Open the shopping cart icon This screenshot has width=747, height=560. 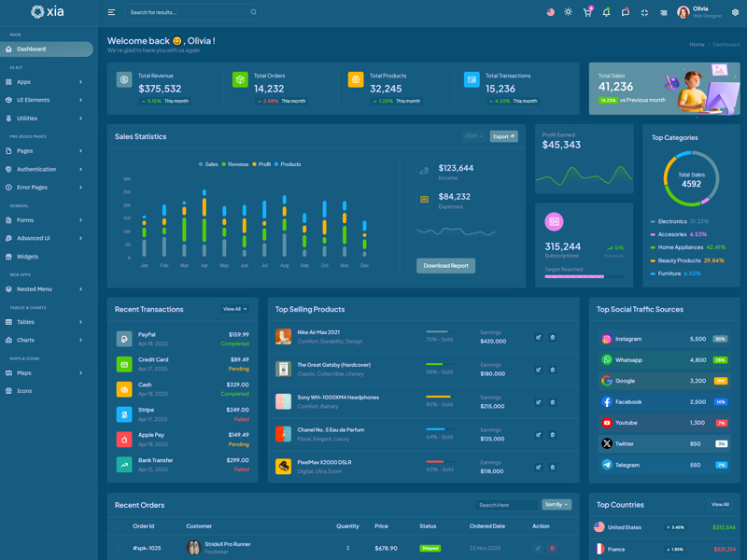[587, 12]
